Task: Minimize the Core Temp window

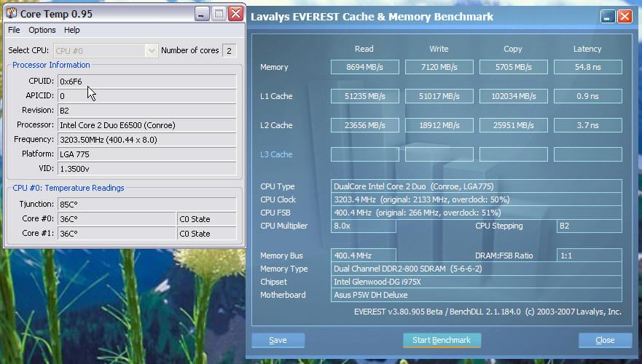Action: 201,14
